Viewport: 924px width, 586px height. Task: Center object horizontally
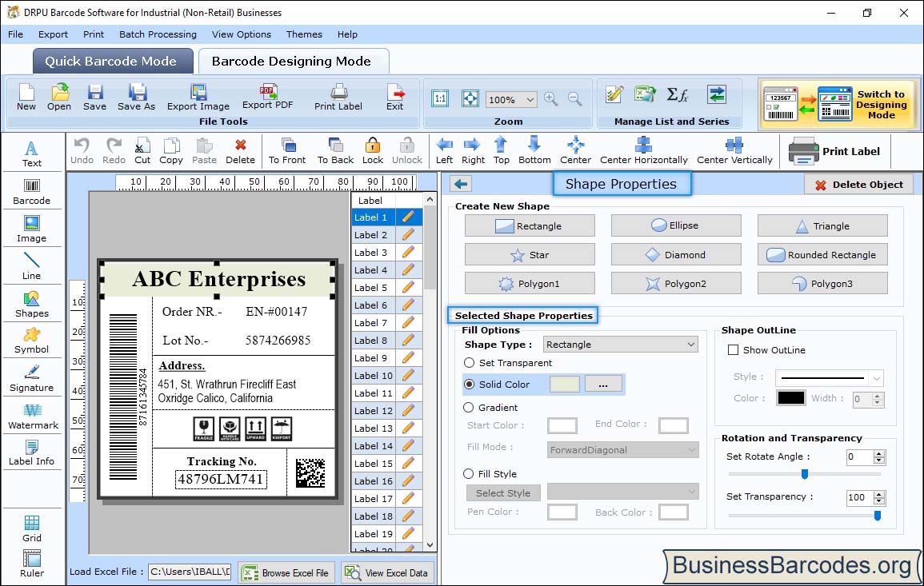point(643,151)
